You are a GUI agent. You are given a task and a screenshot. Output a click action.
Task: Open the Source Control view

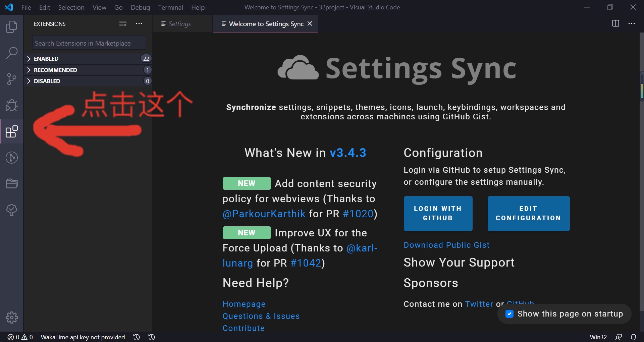[x=12, y=79]
